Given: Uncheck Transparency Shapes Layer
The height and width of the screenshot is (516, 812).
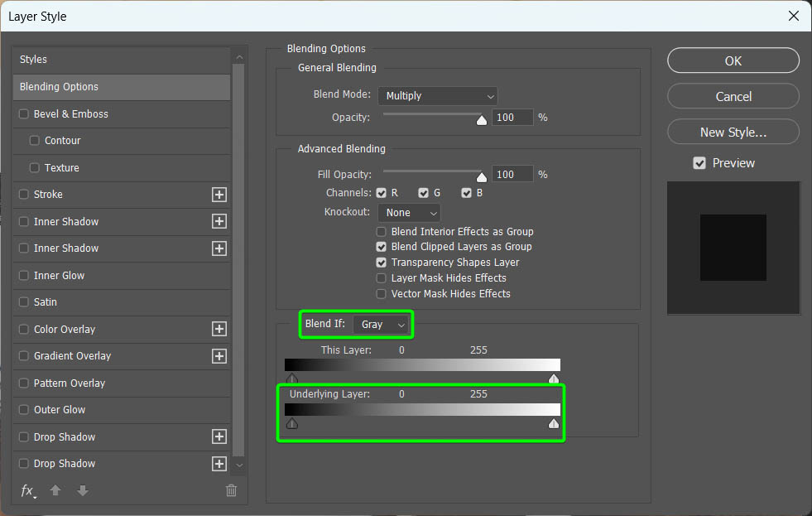Looking at the screenshot, I should coord(382,263).
